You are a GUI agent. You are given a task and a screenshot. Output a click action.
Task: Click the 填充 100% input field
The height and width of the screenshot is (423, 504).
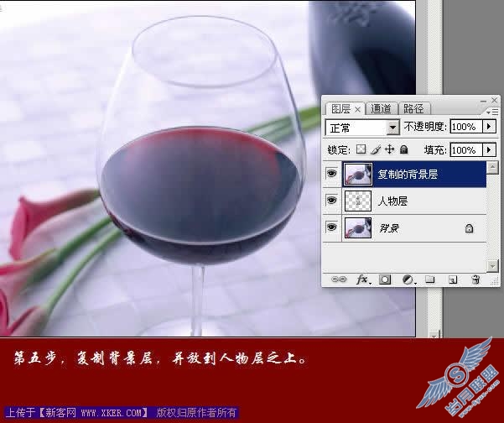click(x=466, y=149)
